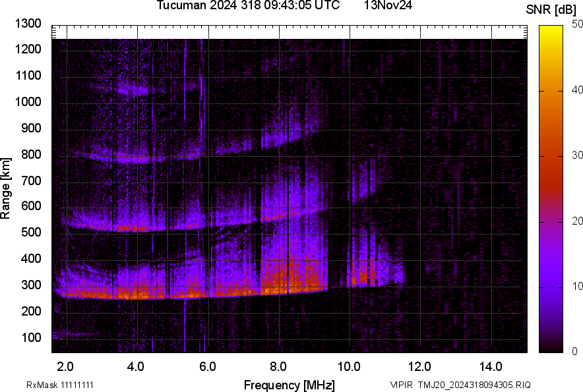Click the range axis tick '200'
Screen dimensions: 583x392
[x=31, y=312]
